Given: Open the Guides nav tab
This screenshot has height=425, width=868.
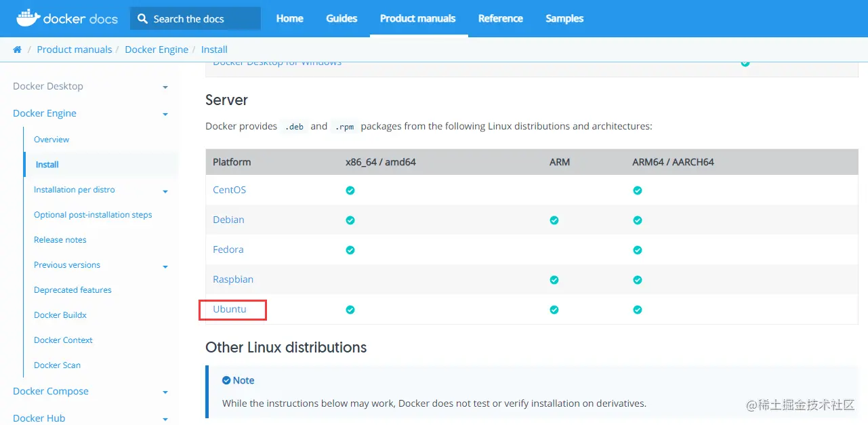Looking at the screenshot, I should pos(342,18).
